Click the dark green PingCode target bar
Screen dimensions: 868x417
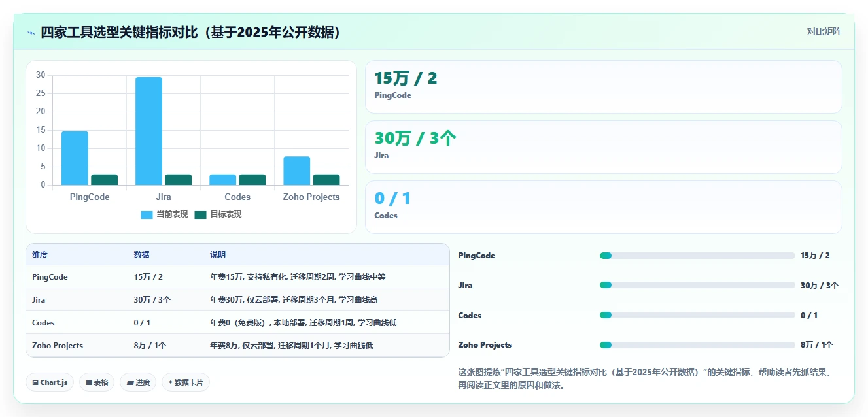104,180
